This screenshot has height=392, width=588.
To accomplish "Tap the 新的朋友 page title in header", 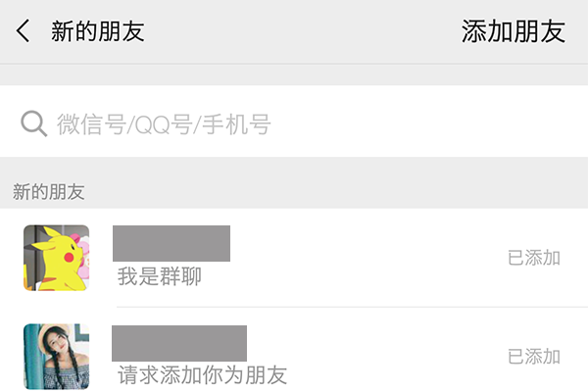I will tap(97, 31).
